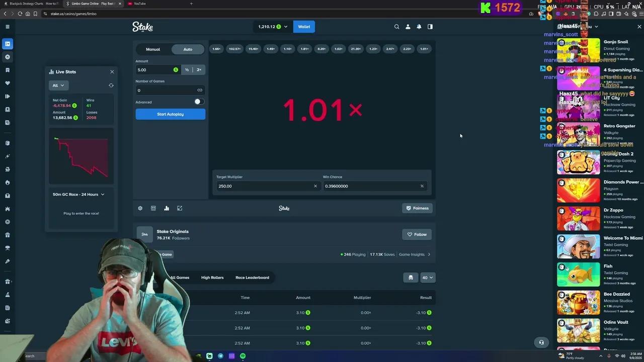
Task: Click the flame icon in the left sidebar
Action: click(x=8, y=183)
